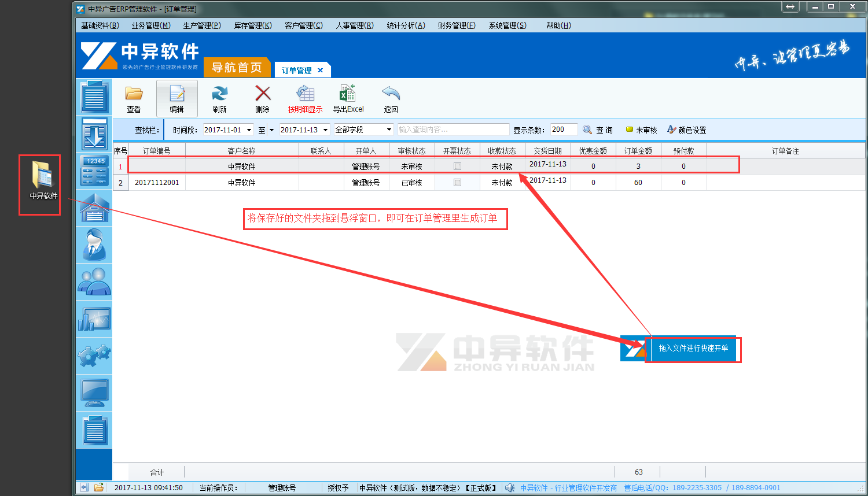
Task: Open the 基础资料(B) menu
Action: point(100,25)
